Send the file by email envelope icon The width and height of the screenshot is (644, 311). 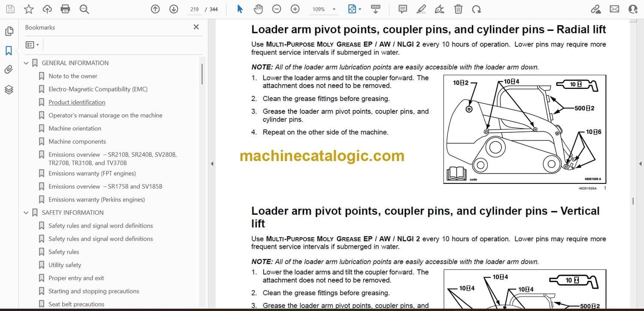click(614, 9)
